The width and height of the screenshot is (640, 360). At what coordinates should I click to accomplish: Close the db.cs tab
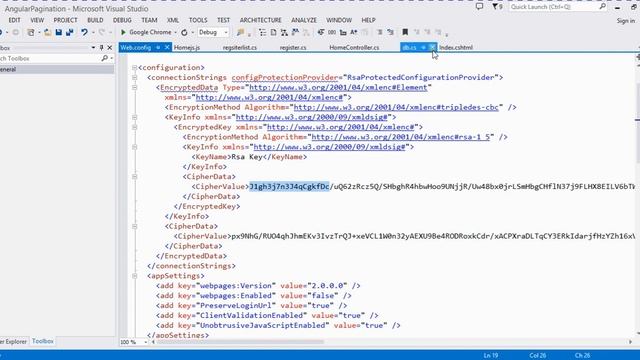(x=432, y=47)
